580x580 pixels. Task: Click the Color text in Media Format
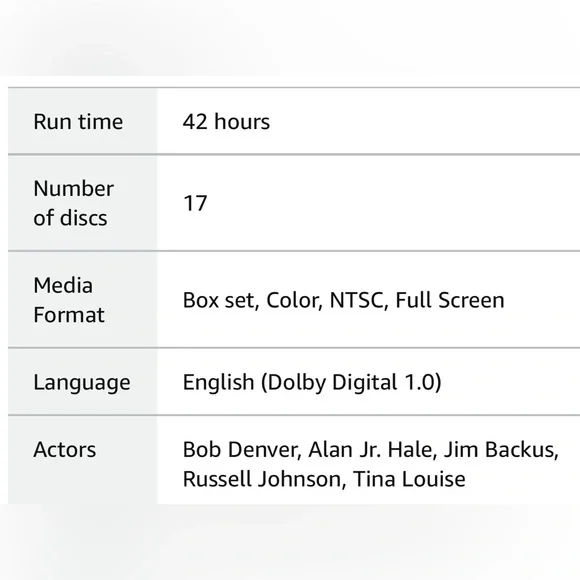(292, 300)
